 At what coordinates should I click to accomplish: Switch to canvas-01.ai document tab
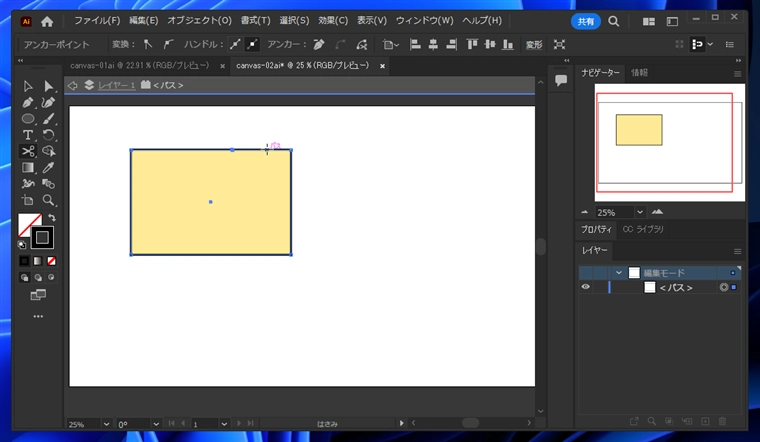pos(140,65)
